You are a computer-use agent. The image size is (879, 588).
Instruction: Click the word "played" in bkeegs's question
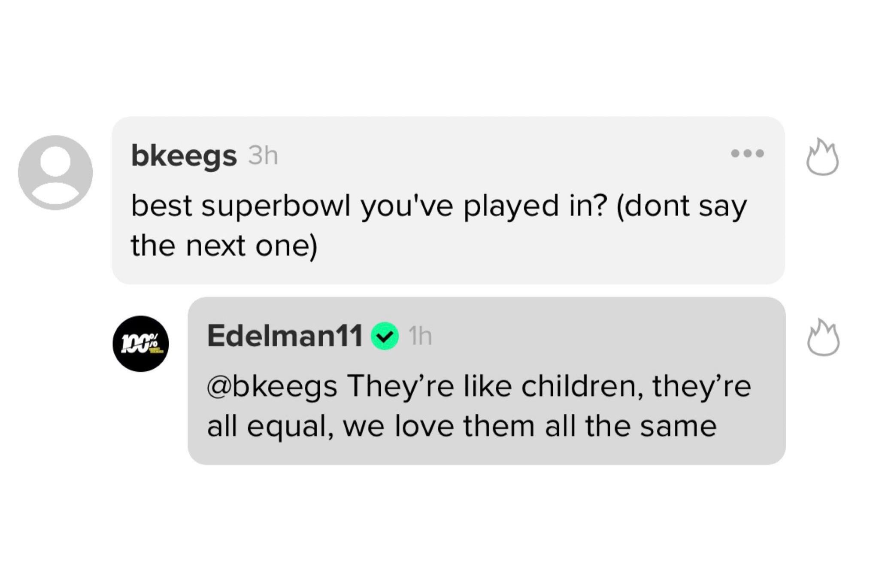point(511,207)
